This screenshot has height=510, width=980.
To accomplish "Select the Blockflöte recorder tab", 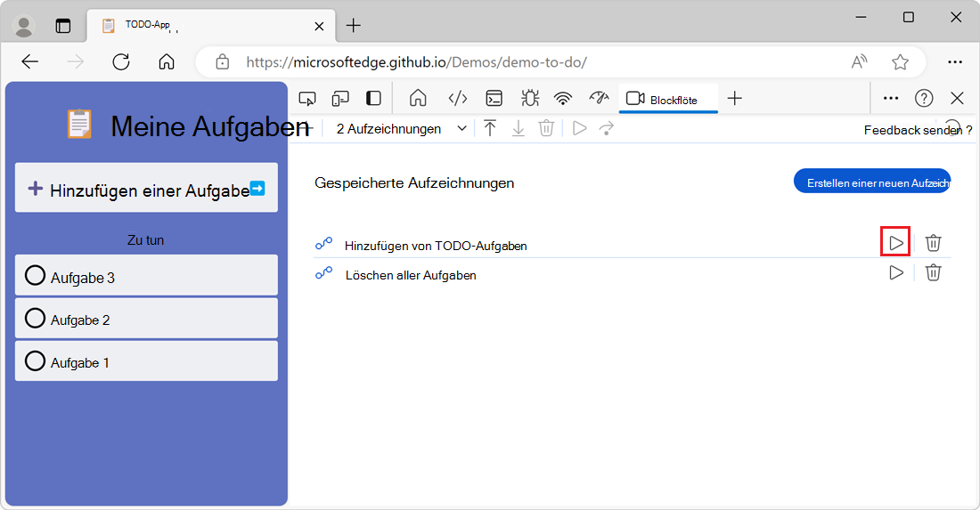I will coord(668,99).
